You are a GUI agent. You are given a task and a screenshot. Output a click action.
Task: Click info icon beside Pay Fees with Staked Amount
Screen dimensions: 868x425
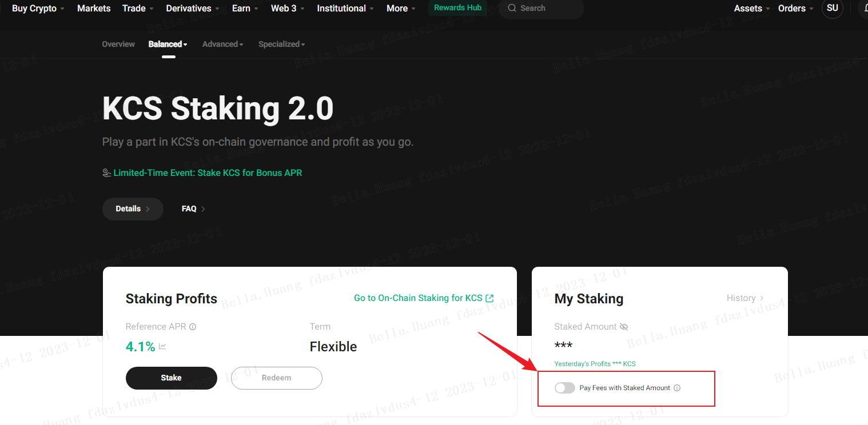[677, 388]
